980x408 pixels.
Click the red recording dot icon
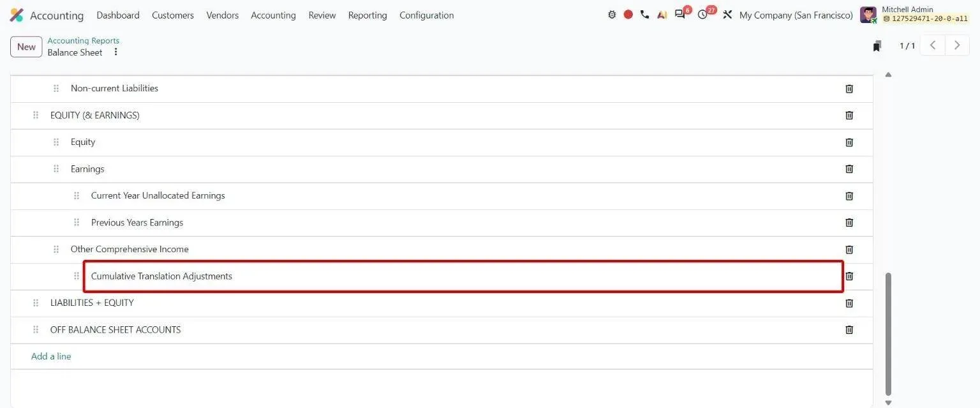(x=628, y=15)
